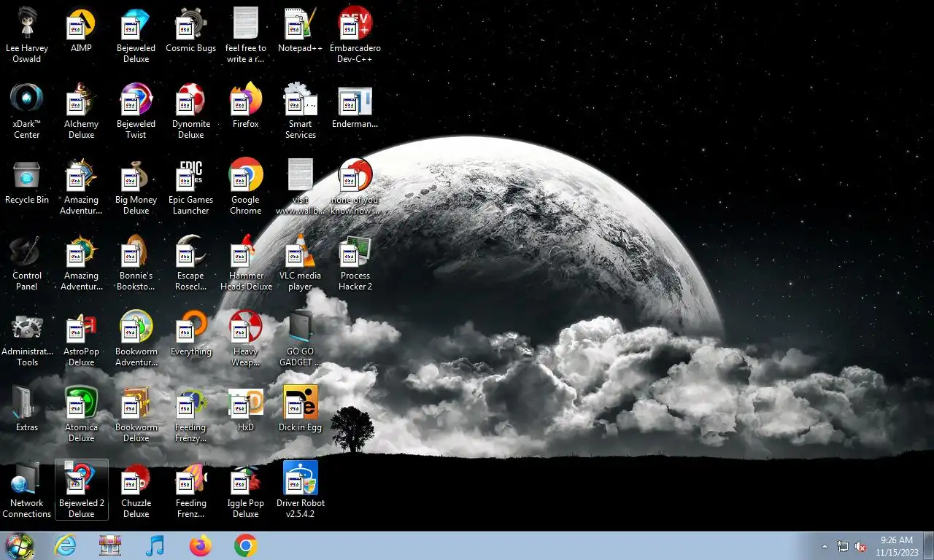Select the 'visit www.wallb...' text file
Viewport: 934px width, 560px height.
(x=300, y=187)
